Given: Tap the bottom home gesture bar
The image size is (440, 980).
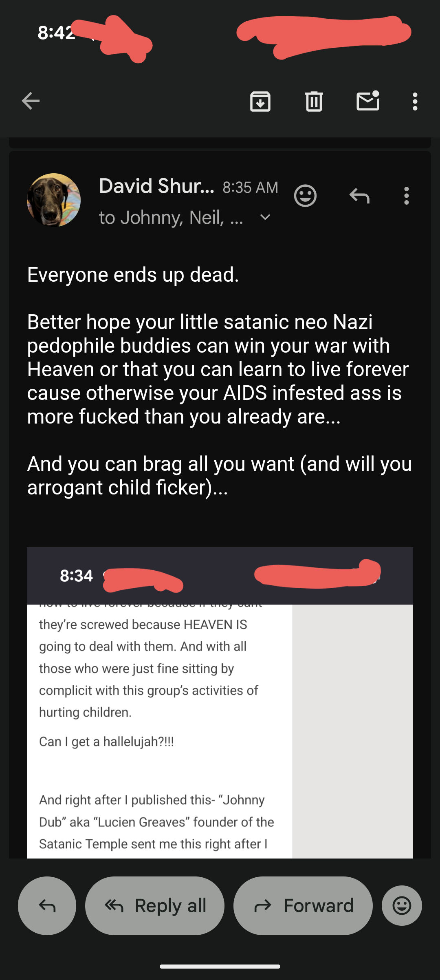Looking at the screenshot, I should [220, 967].
